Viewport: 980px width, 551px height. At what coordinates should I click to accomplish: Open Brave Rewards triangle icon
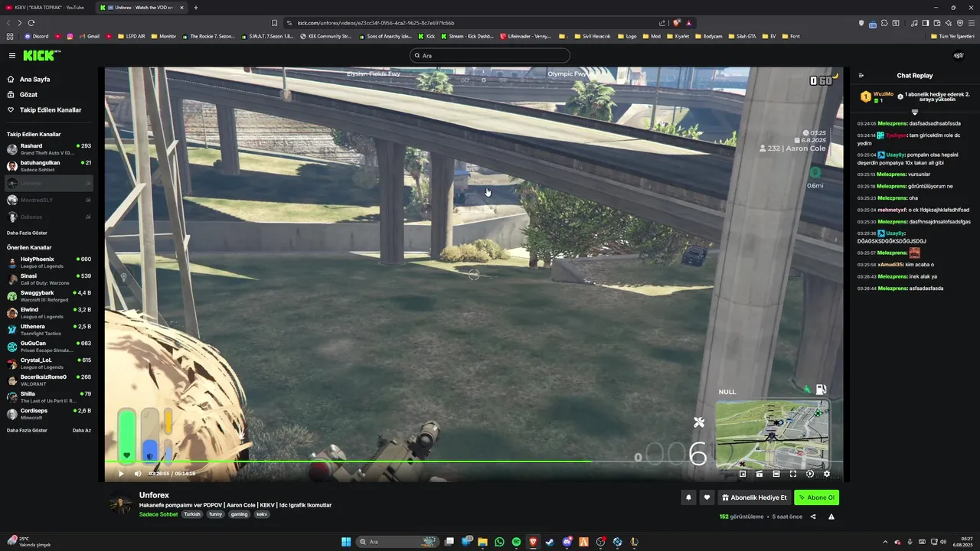point(689,23)
